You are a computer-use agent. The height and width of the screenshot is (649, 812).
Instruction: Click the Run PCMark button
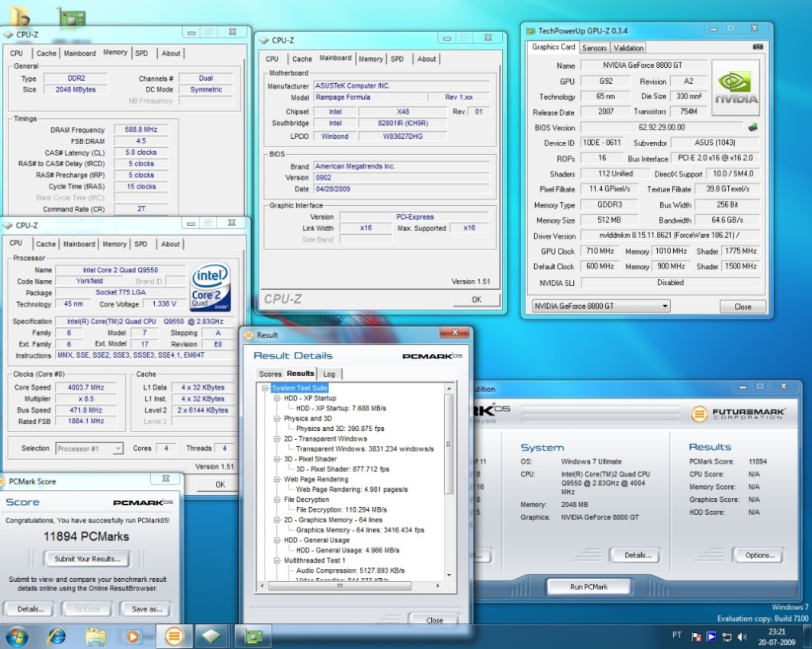point(589,587)
